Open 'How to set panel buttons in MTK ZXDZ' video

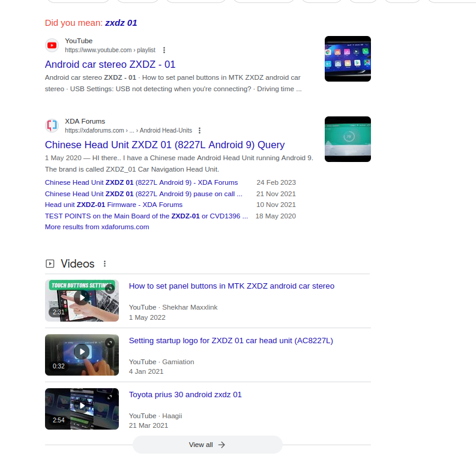[232, 286]
